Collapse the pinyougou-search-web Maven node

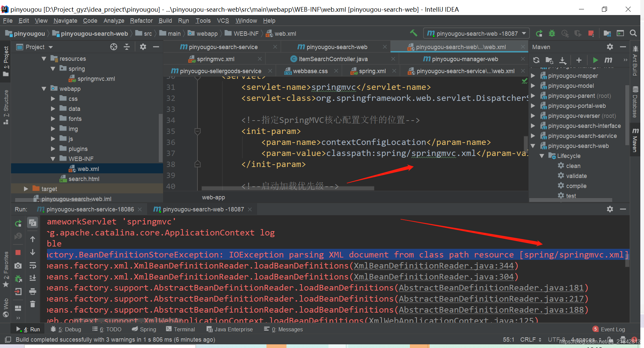tap(533, 146)
